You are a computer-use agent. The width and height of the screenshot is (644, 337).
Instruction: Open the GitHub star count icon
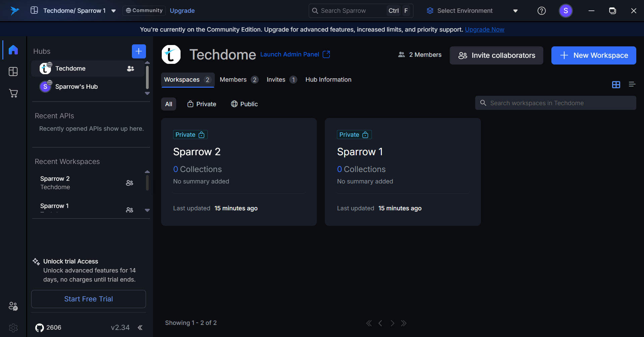click(x=40, y=328)
